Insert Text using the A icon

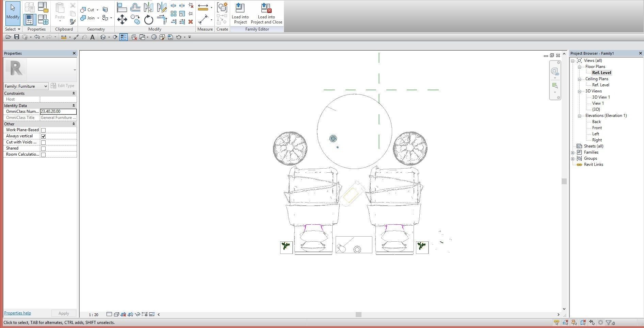pos(92,37)
